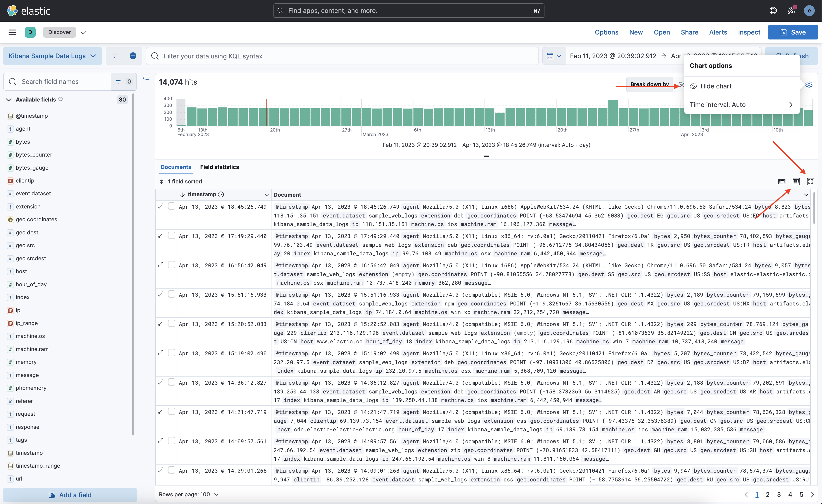This screenshot has height=504, width=822.
Task: Collapse the Available fields section
Action: (9, 99)
